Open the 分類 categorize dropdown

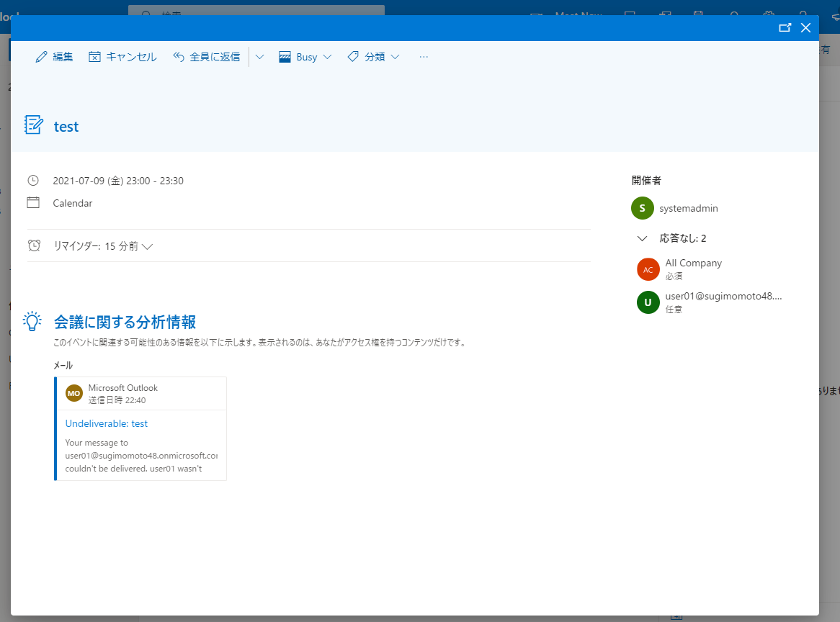click(373, 57)
